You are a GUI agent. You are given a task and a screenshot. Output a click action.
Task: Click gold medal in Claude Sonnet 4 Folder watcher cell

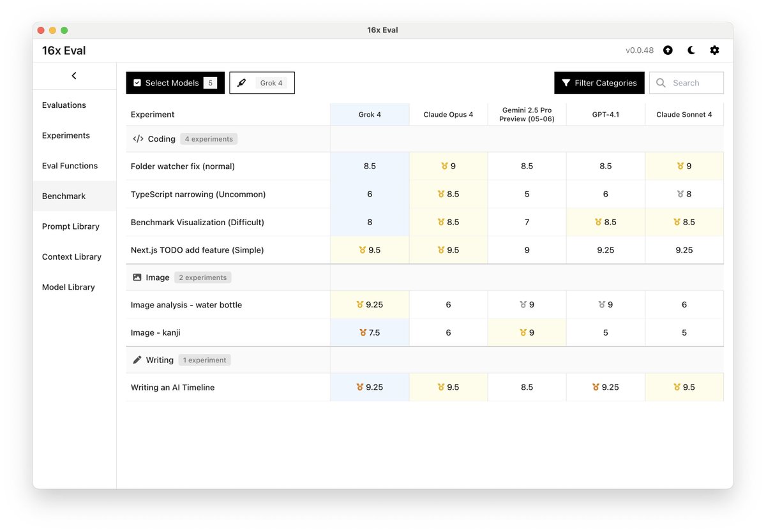[680, 166]
